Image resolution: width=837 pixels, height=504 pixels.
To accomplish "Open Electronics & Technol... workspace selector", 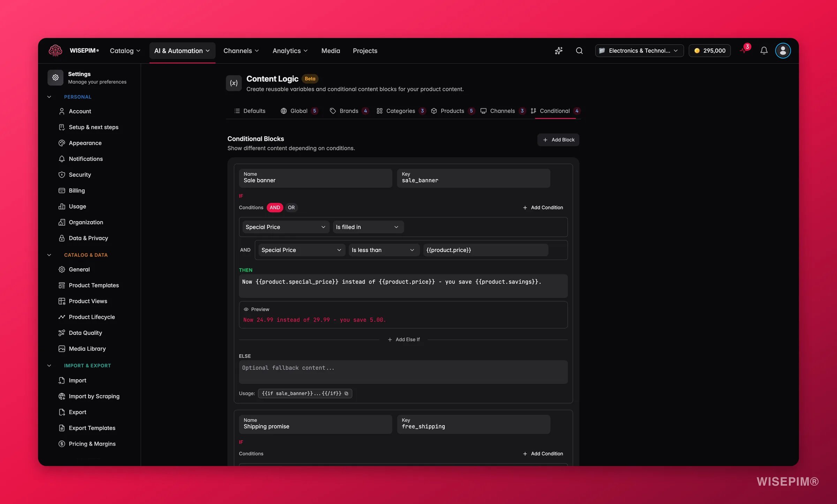I will pyautogui.click(x=639, y=51).
